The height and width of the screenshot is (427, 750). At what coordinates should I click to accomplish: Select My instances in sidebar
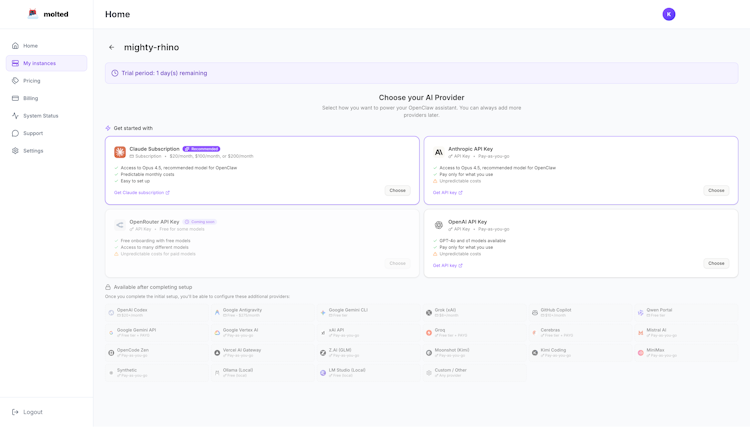(x=46, y=63)
